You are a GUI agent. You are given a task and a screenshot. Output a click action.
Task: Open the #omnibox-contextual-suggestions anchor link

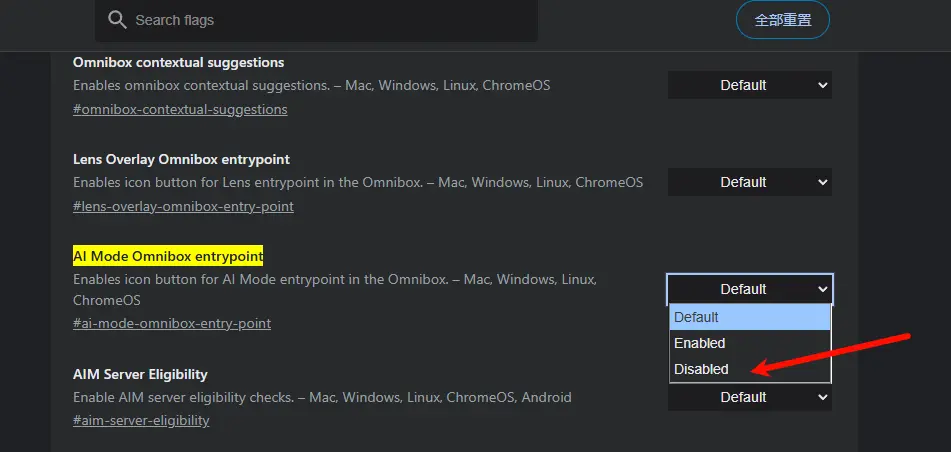[180, 109]
